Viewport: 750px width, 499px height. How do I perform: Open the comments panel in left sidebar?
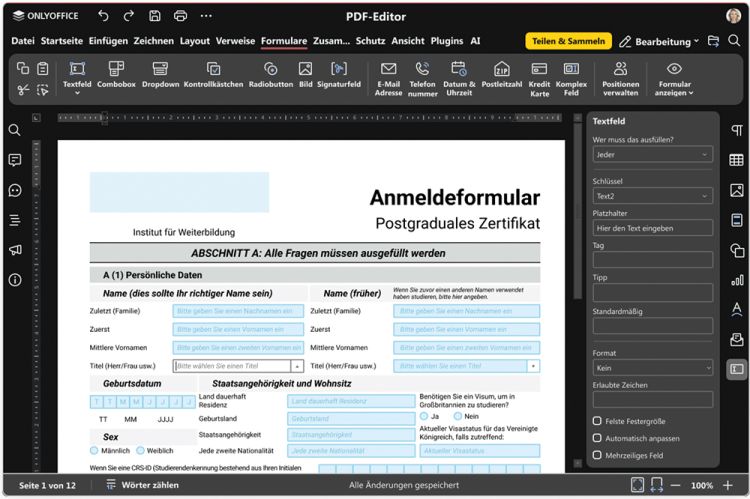(x=15, y=160)
